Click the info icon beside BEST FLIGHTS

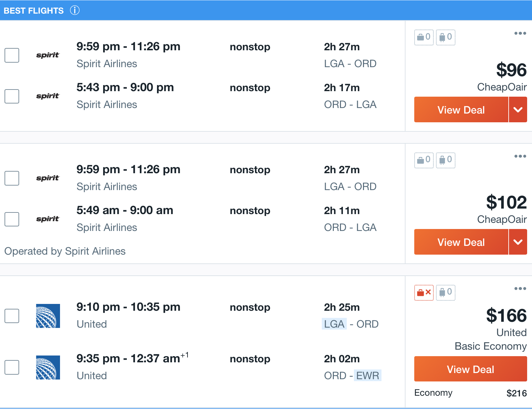[75, 10]
